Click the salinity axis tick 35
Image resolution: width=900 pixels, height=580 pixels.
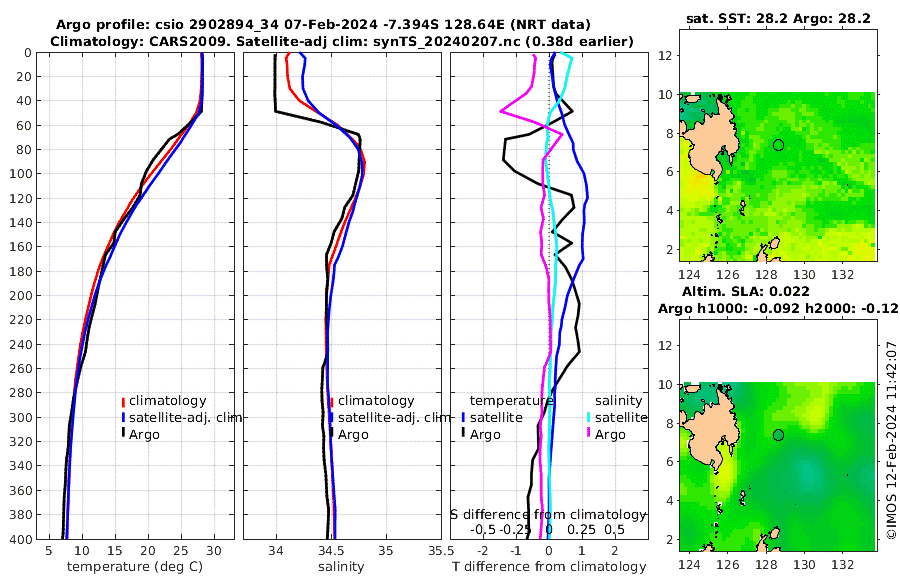click(386, 551)
